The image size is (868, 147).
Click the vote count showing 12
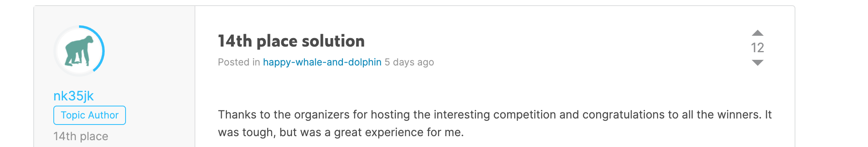tap(757, 48)
